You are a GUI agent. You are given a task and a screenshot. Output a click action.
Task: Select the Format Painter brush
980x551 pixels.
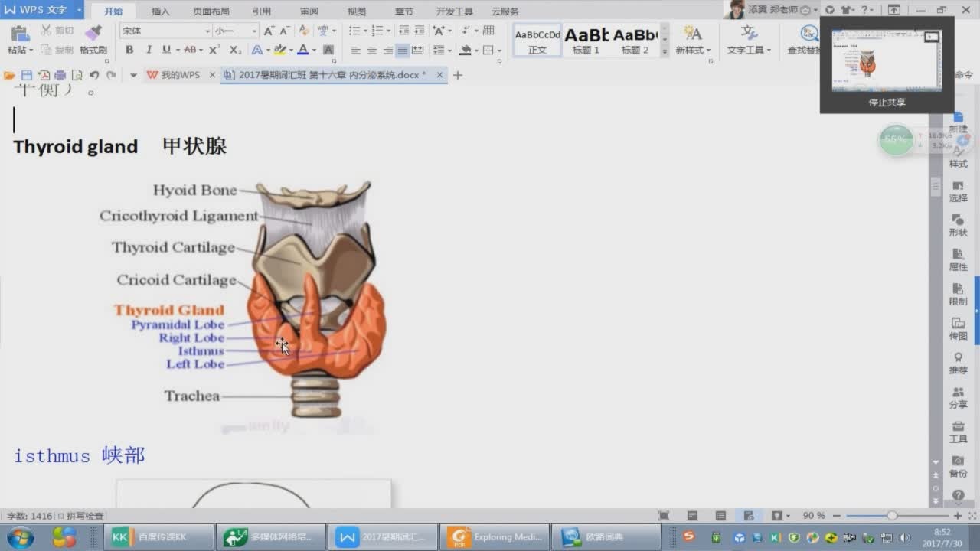pos(93,33)
